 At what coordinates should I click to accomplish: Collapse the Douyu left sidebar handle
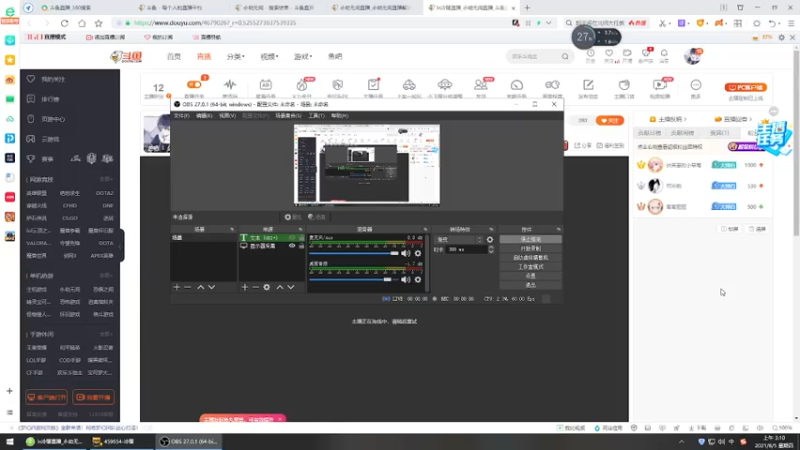(x=121, y=246)
